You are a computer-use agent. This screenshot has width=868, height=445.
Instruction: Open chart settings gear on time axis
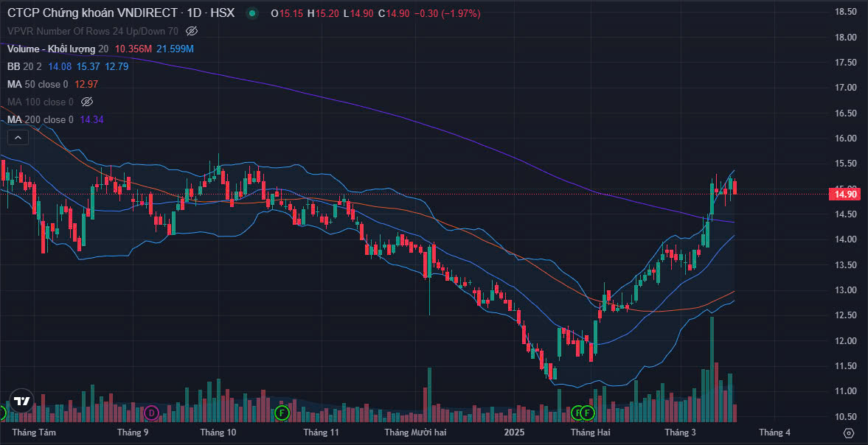pos(849,432)
